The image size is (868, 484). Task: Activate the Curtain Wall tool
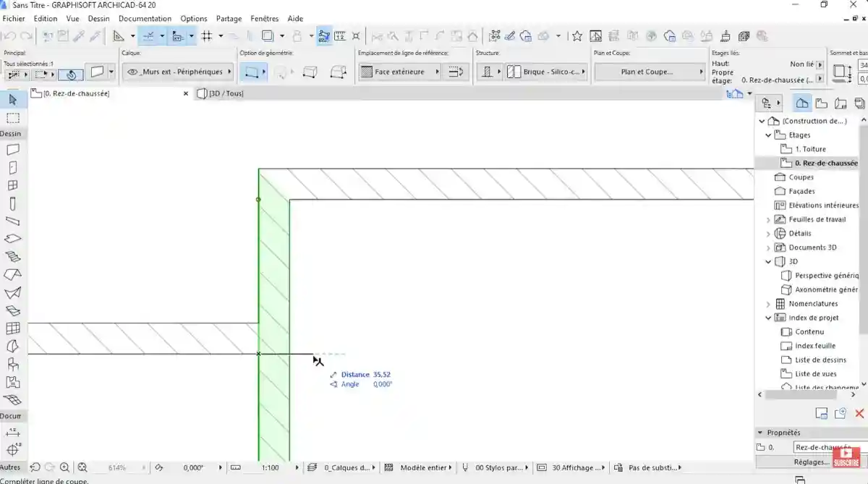coord(13,328)
